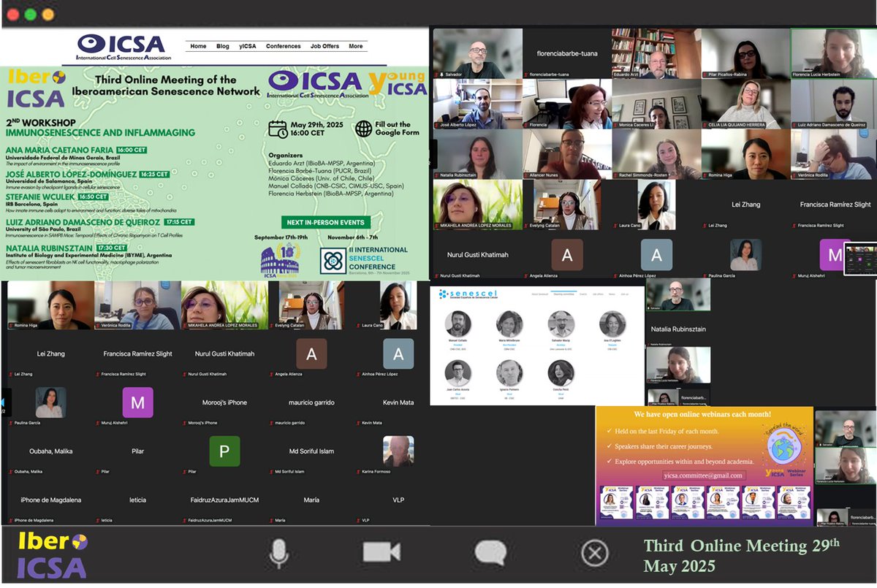Click the muted mic icon beside Kevin Mata
Viewport: 877px width, 588px height.
click(x=357, y=423)
